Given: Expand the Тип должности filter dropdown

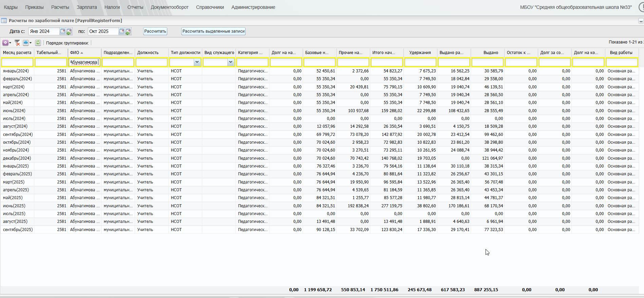Looking at the screenshot, I should (x=197, y=62).
